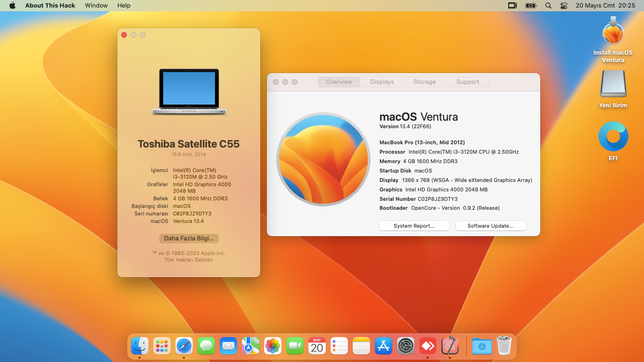Click Daha Fazla Bilgi button

pos(189,239)
